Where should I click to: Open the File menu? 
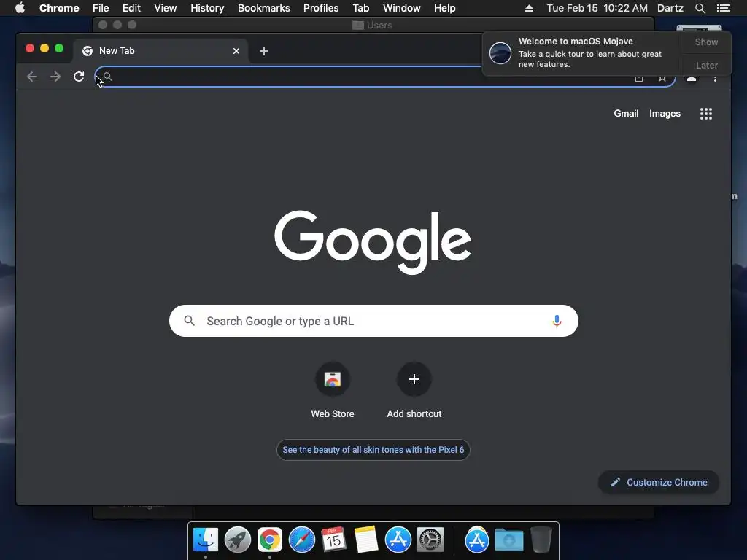[x=101, y=8]
